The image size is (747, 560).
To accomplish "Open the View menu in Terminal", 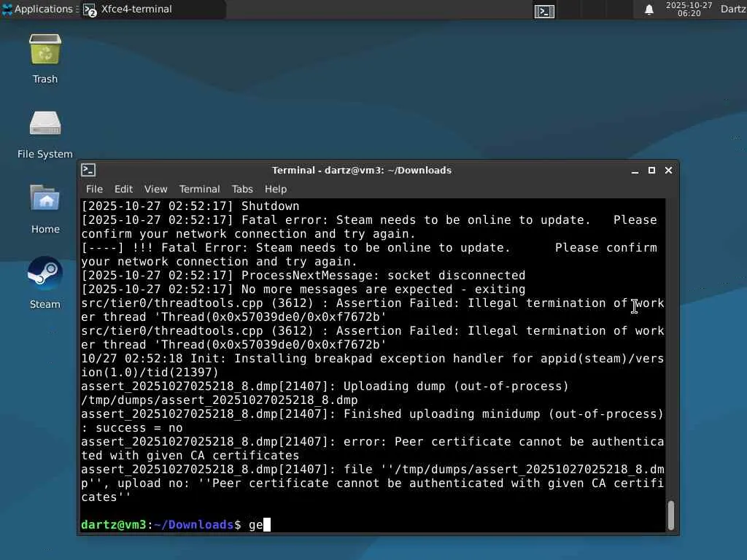I will 156,189.
